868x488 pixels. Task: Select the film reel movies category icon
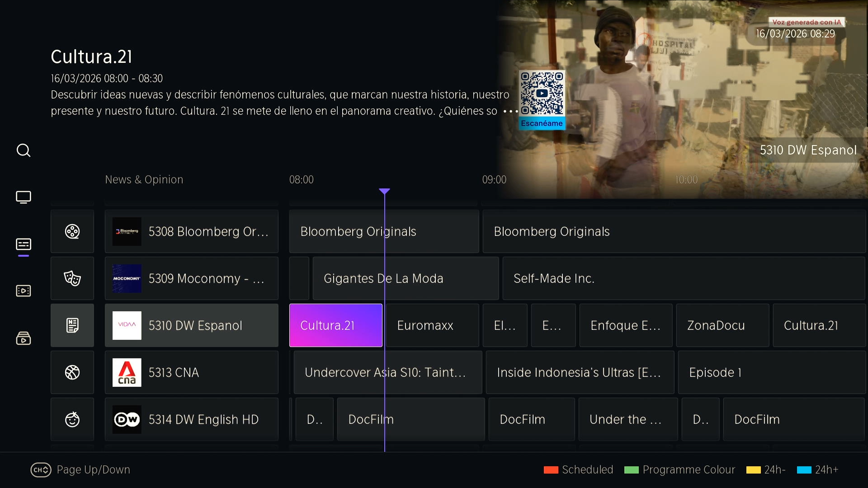click(72, 231)
